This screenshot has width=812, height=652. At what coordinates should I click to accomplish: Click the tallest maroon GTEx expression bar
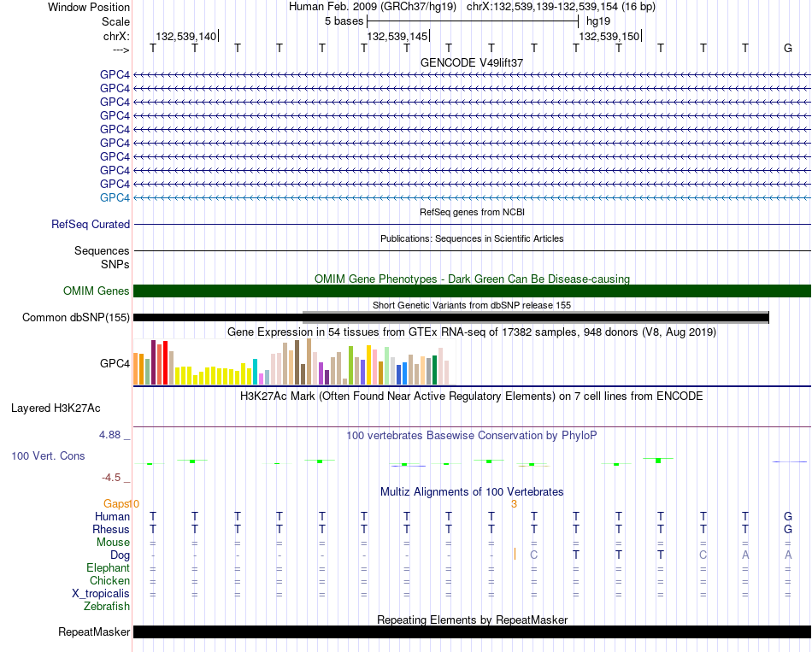click(x=153, y=362)
